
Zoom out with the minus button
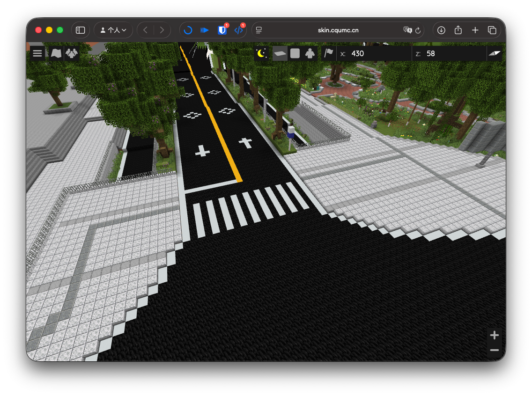coord(495,350)
